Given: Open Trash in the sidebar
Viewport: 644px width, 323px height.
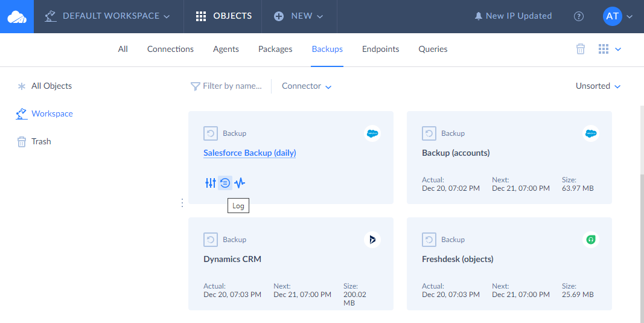Looking at the screenshot, I should pyautogui.click(x=41, y=141).
